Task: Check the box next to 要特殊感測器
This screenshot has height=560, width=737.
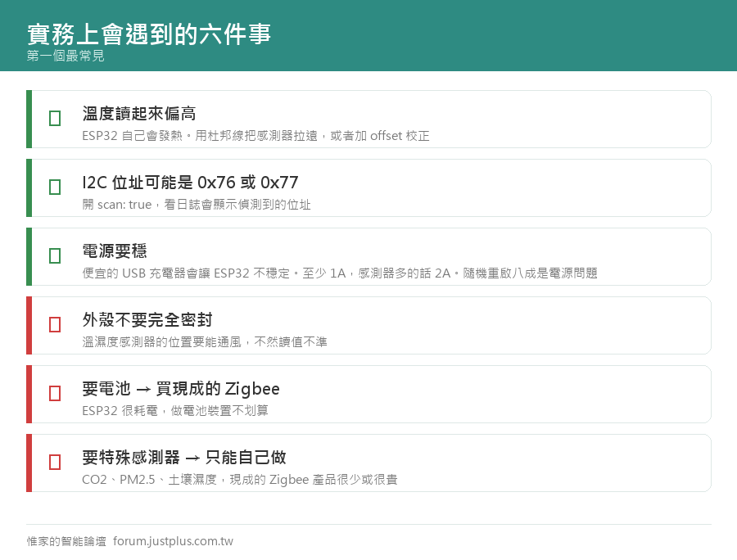Action: (55, 462)
